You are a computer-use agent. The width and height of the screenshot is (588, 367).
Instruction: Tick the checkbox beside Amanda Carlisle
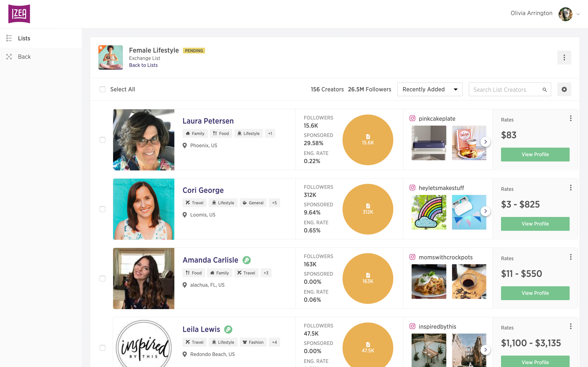point(102,278)
